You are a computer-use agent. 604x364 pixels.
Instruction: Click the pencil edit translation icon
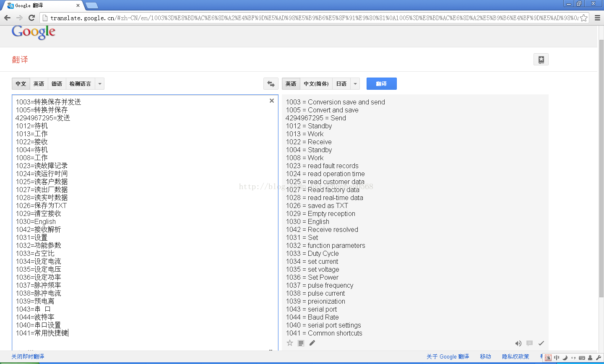tap(312, 343)
